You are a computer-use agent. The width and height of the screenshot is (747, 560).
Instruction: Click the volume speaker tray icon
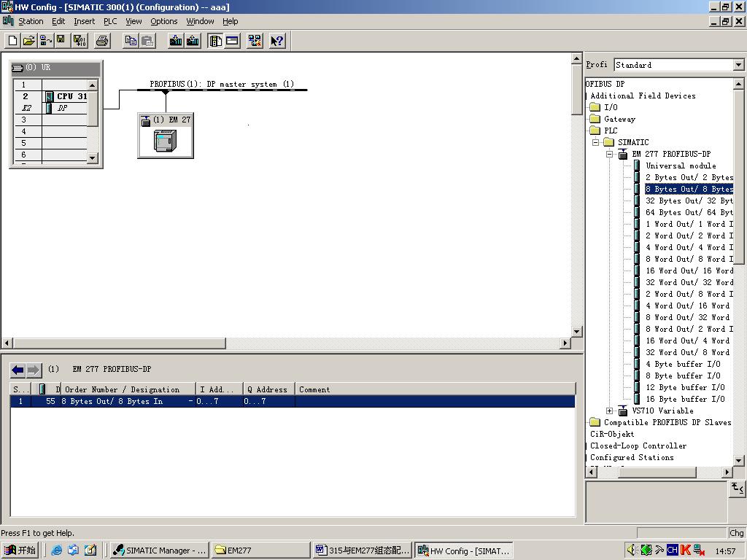pyautogui.click(x=631, y=551)
